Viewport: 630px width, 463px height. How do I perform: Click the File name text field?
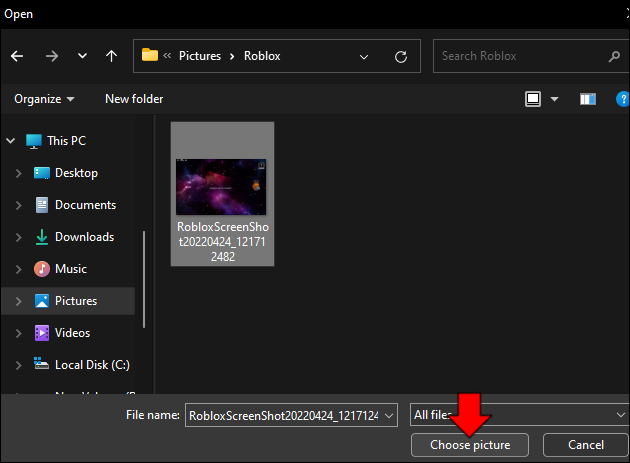(284, 415)
